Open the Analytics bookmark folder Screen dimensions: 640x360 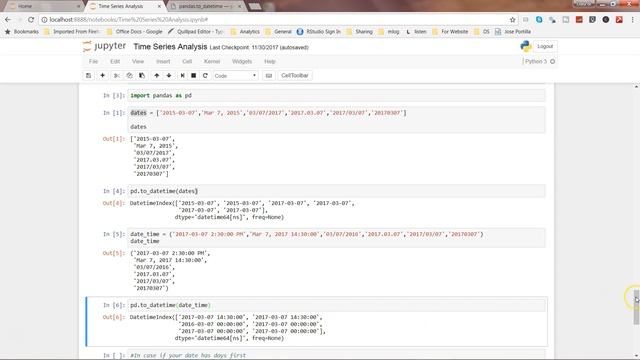(x=245, y=31)
